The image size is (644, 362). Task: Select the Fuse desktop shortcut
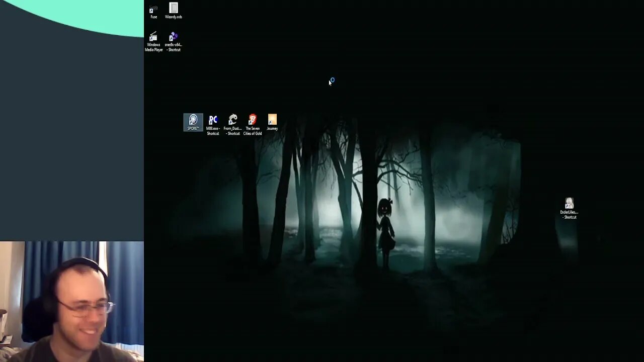click(x=153, y=11)
